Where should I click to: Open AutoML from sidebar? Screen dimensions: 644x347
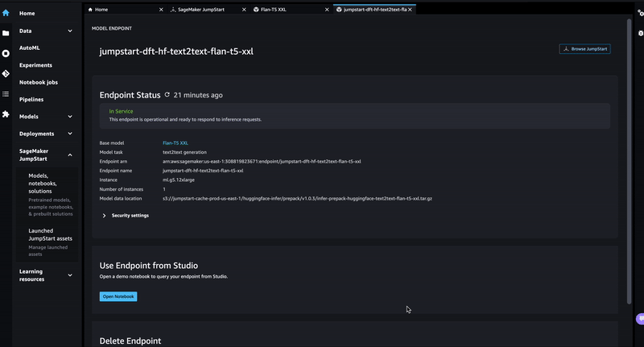(30, 48)
